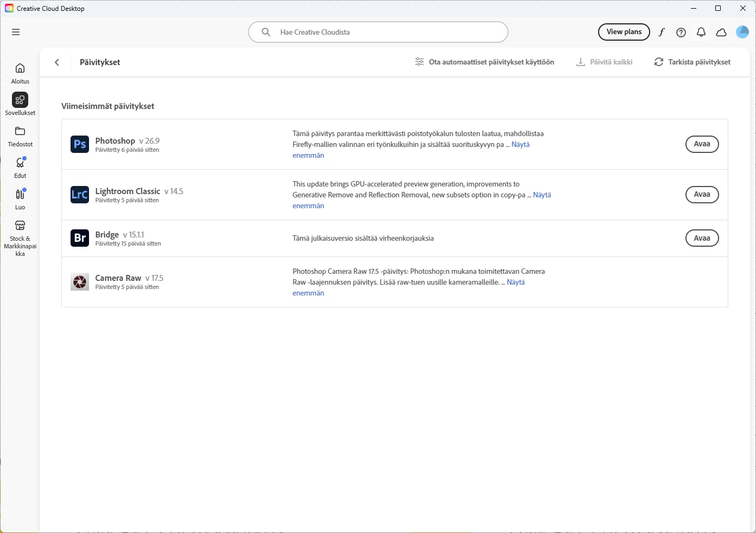The height and width of the screenshot is (533, 756).
Task: Open Edut benefits section
Action: [20, 168]
